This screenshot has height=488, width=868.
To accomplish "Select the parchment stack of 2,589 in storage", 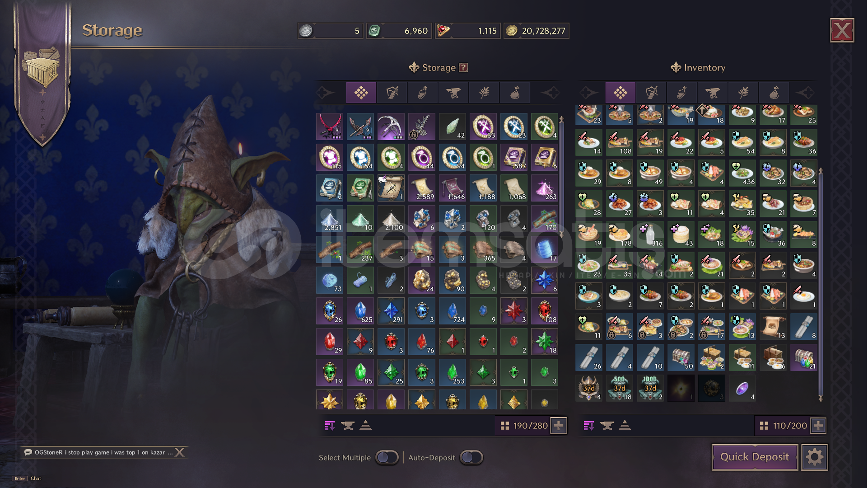I will (x=422, y=188).
